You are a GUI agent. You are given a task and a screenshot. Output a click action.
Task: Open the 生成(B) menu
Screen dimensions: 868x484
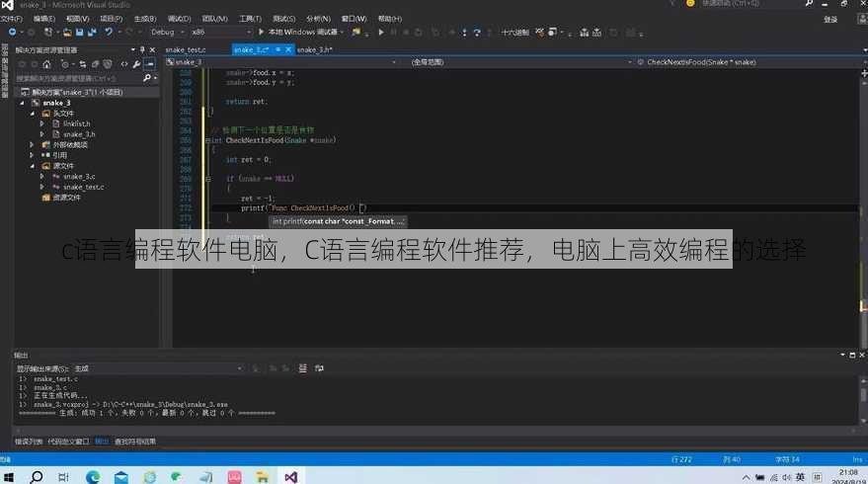145,19
